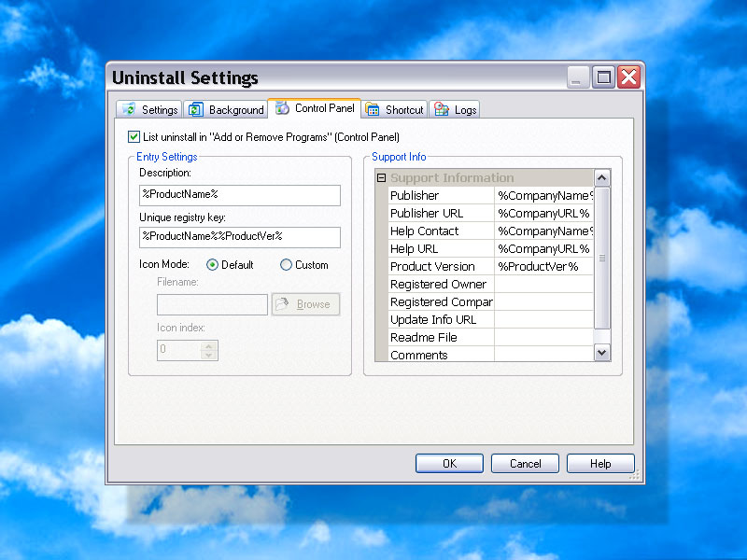
Task: Select the Help URL row label
Action: [441, 248]
